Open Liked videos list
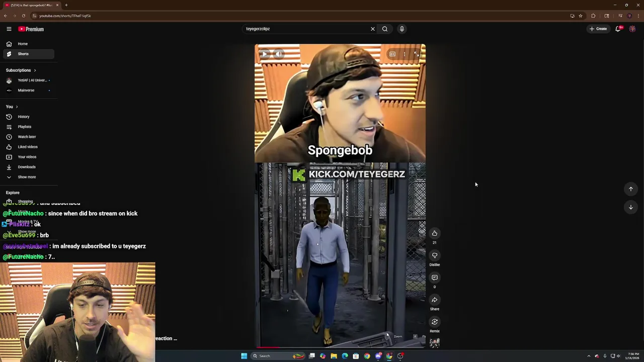The width and height of the screenshot is (644, 362). 28,147
